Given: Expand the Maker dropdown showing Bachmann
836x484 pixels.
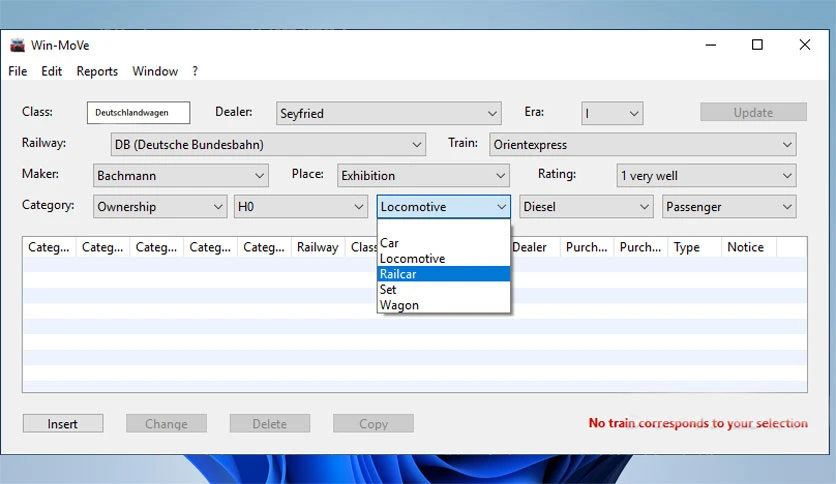Looking at the screenshot, I should pos(181,175).
